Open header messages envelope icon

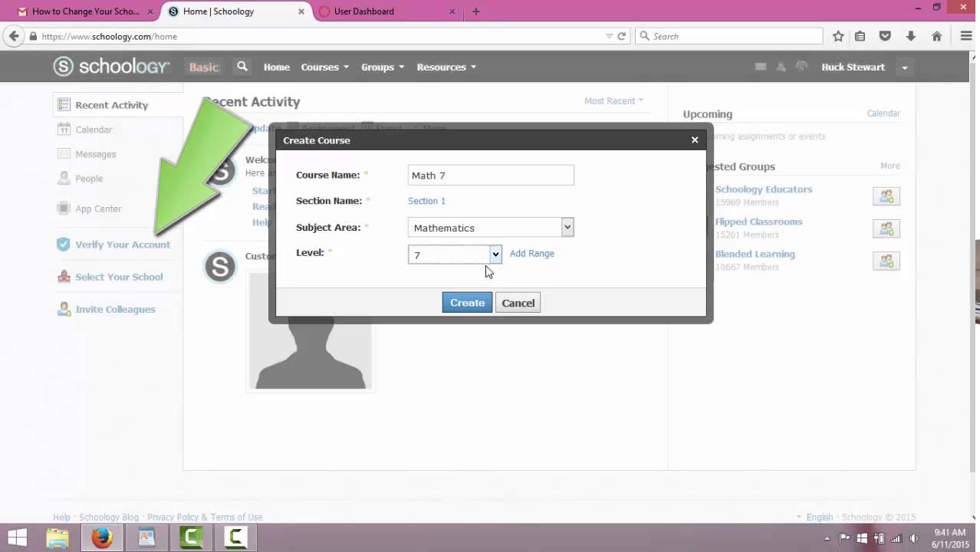(761, 67)
